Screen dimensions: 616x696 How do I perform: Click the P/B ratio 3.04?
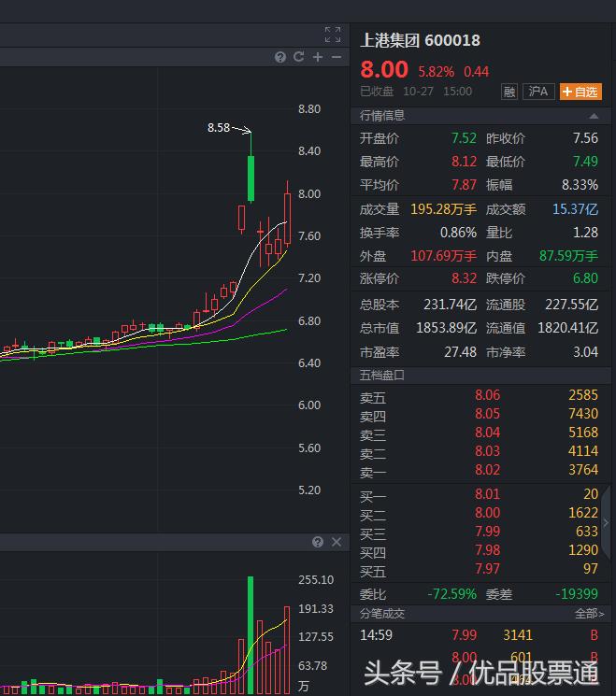585,352
